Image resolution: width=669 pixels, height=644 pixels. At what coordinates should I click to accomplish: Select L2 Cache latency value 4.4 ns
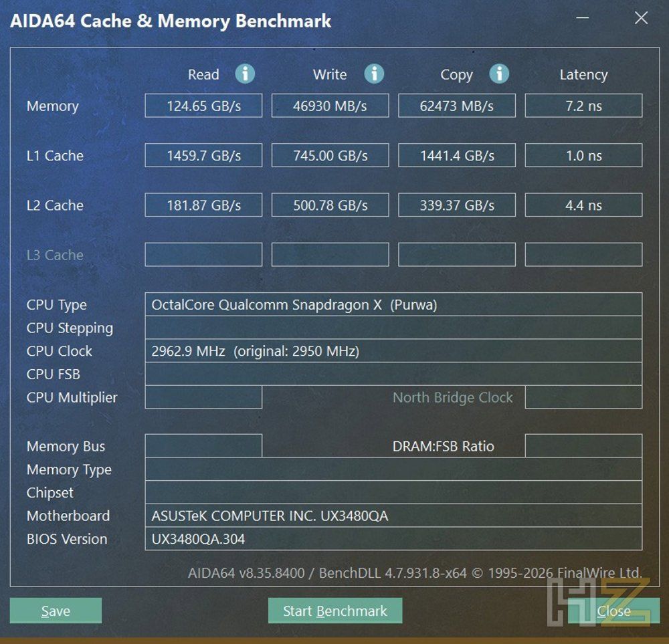tap(583, 205)
